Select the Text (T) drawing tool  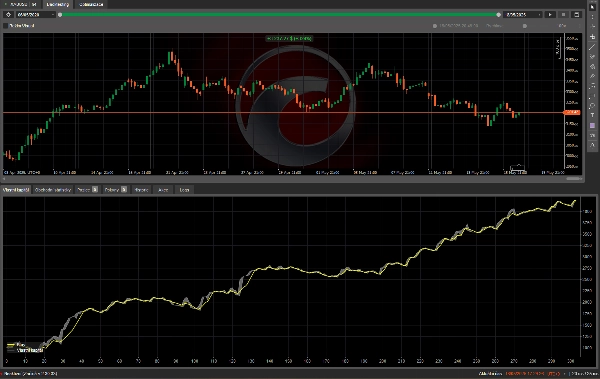click(x=592, y=115)
